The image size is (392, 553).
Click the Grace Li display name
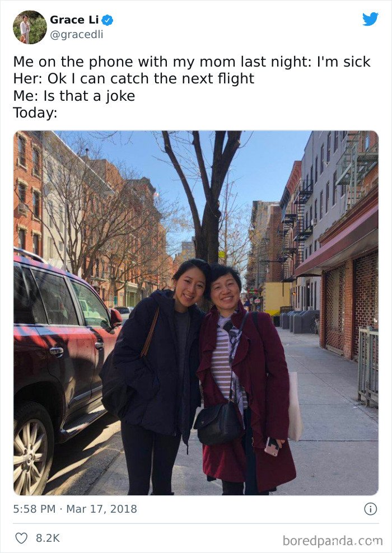tap(74, 20)
